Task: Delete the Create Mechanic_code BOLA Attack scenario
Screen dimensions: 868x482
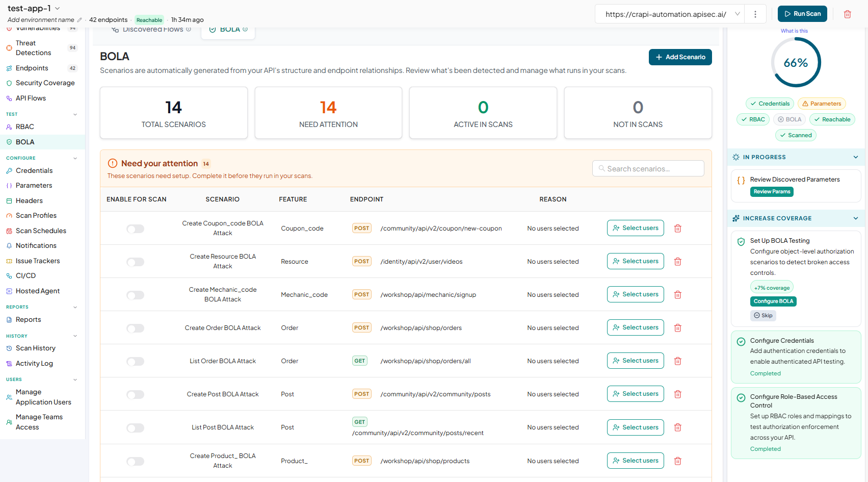Action: (678, 295)
